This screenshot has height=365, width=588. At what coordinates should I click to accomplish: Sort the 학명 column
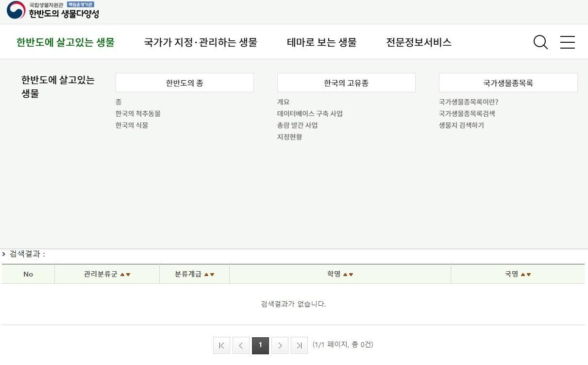tap(348, 275)
